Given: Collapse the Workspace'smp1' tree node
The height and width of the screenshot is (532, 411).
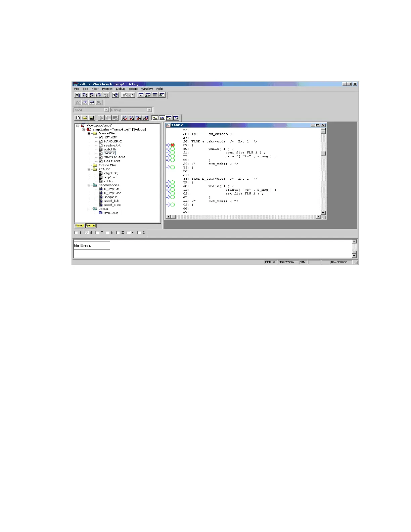Looking at the screenshot, I should coord(78,126).
